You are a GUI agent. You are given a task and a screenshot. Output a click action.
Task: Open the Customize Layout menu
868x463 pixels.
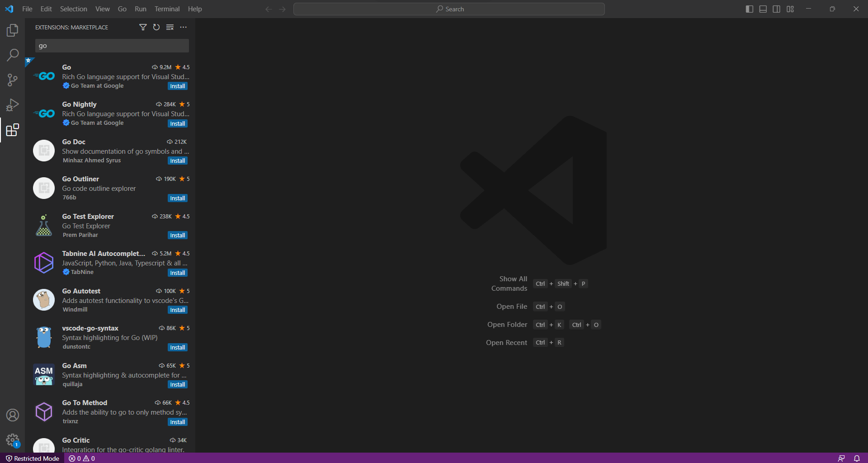[790, 9]
